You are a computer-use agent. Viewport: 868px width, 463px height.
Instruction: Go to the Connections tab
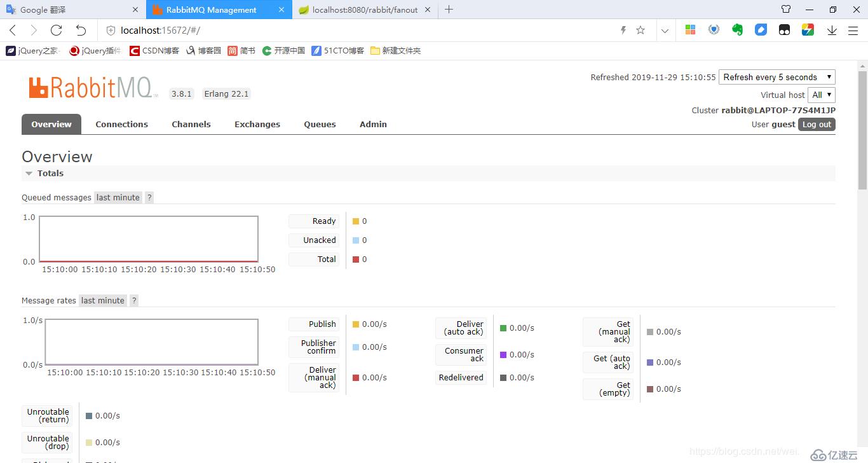point(121,124)
